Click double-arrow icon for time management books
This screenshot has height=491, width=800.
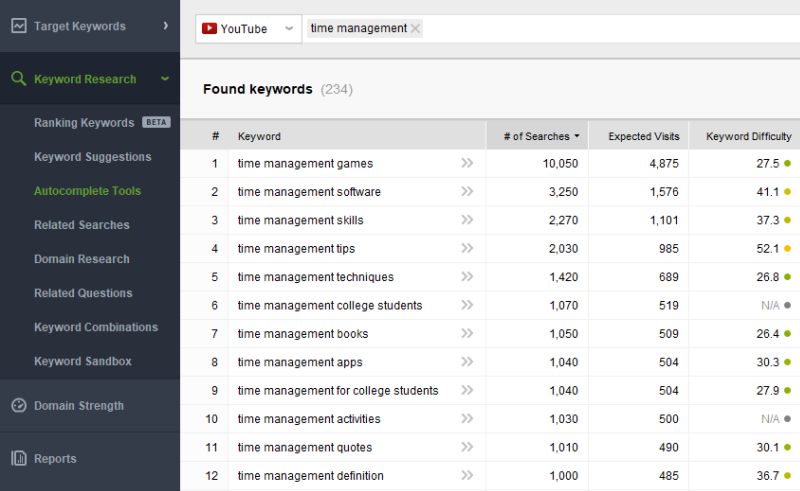point(467,333)
